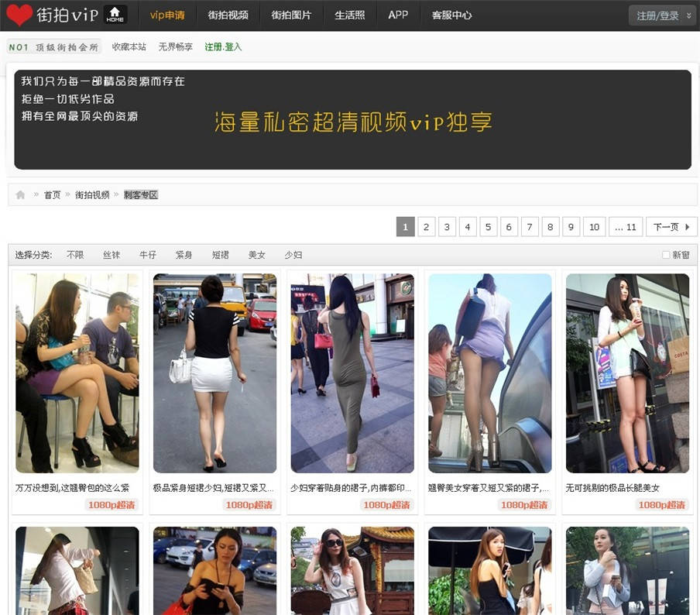Screen dimensions: 700x615
Task: Open the 街拍视频 breadcrumb level
Action: 92,194
